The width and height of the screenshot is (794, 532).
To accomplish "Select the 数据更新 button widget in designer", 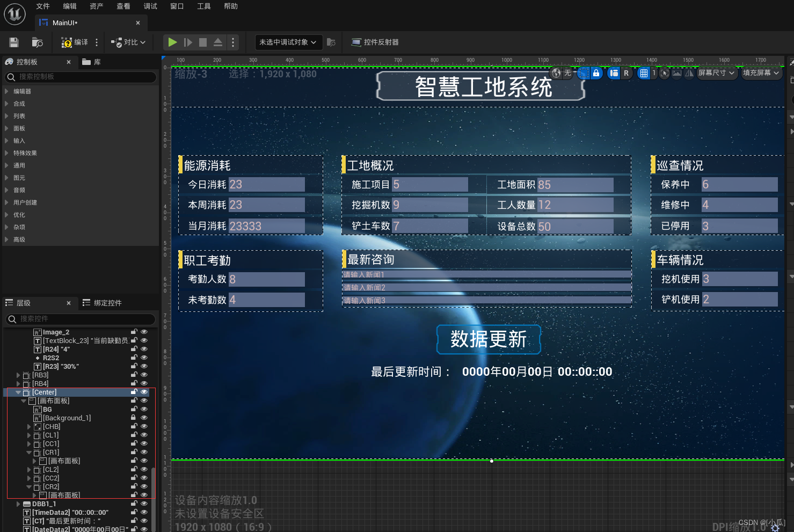I will 489,339.
